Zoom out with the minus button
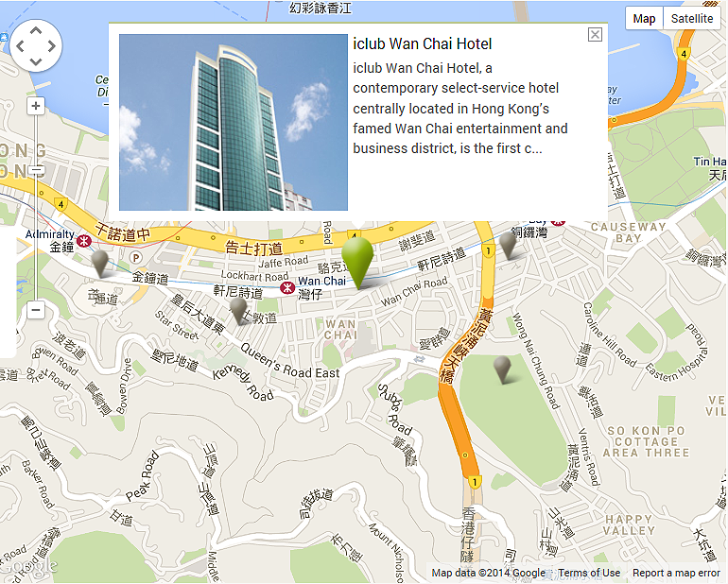This screenshot has width=728, height=584. tap(36, 310)
